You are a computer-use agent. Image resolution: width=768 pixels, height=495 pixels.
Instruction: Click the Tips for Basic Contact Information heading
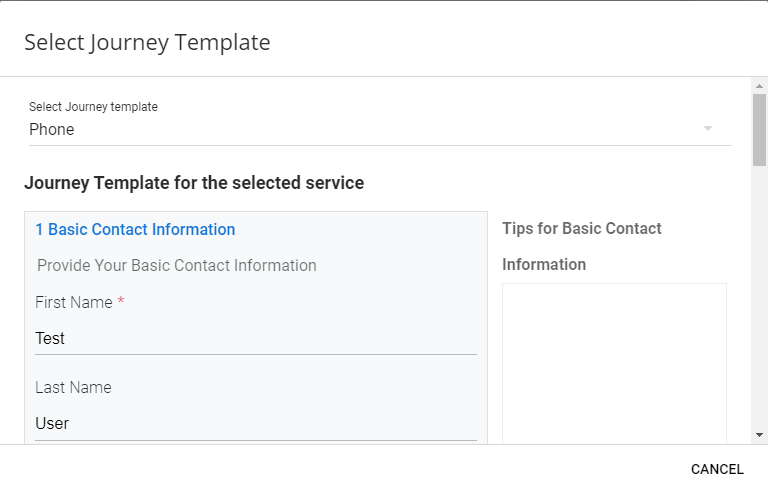pos(581,246)
